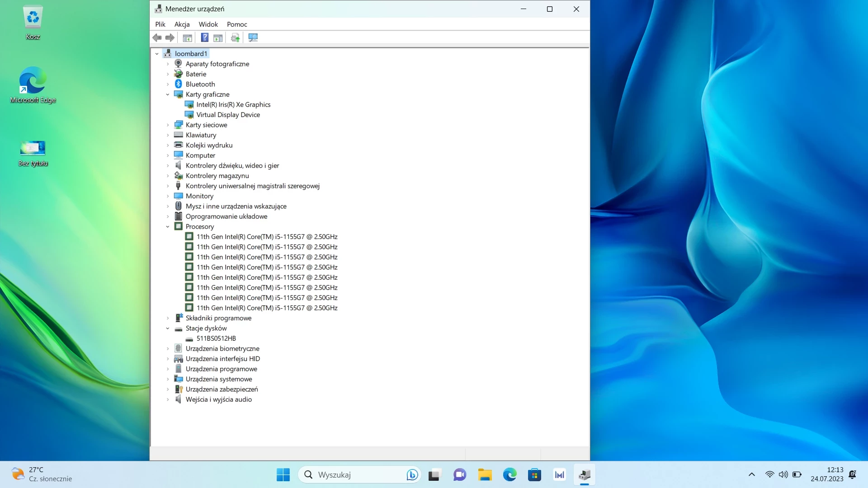
Task: Select the Bez tytułu desktop file
Action: 33,153
